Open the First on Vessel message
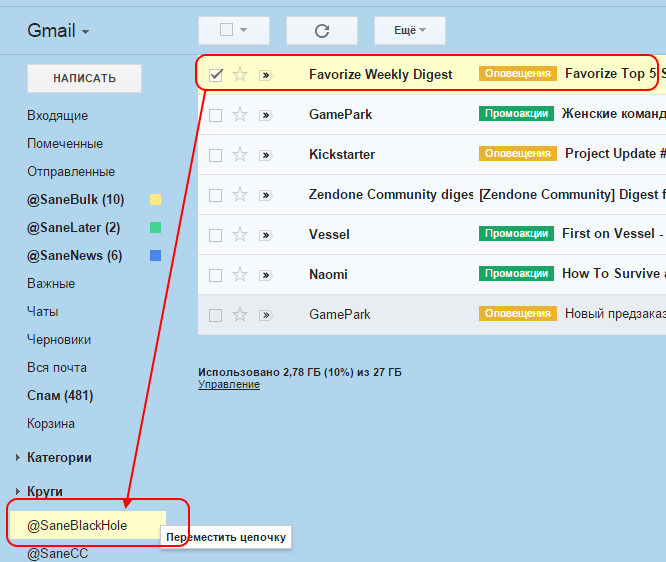666x562 pixels. 613,234
